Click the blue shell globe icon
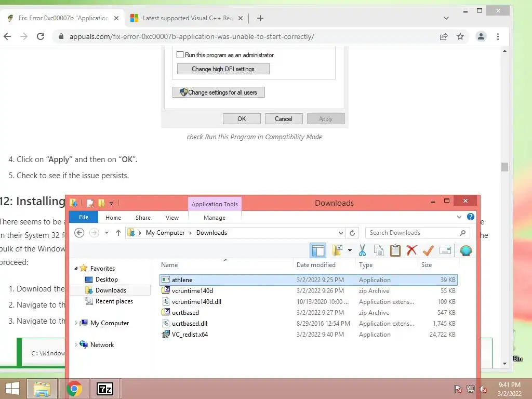Screen dimensions: 532x399 point(466,251)
